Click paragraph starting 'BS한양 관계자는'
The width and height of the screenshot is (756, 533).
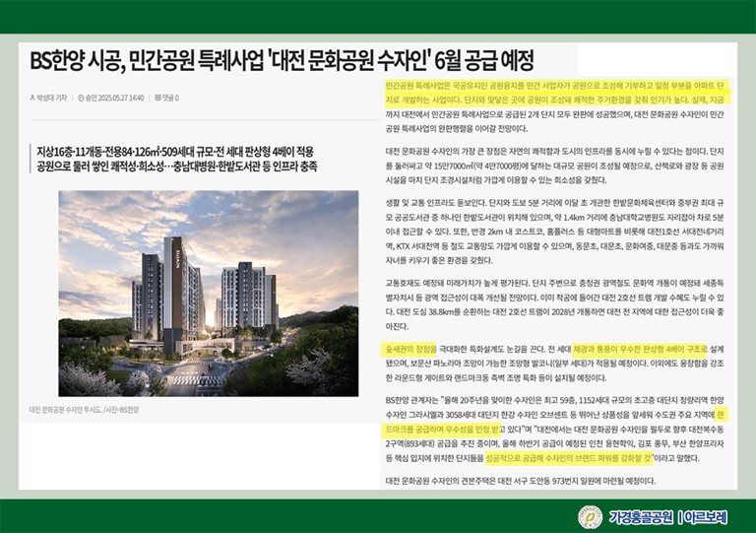point(554,430)
